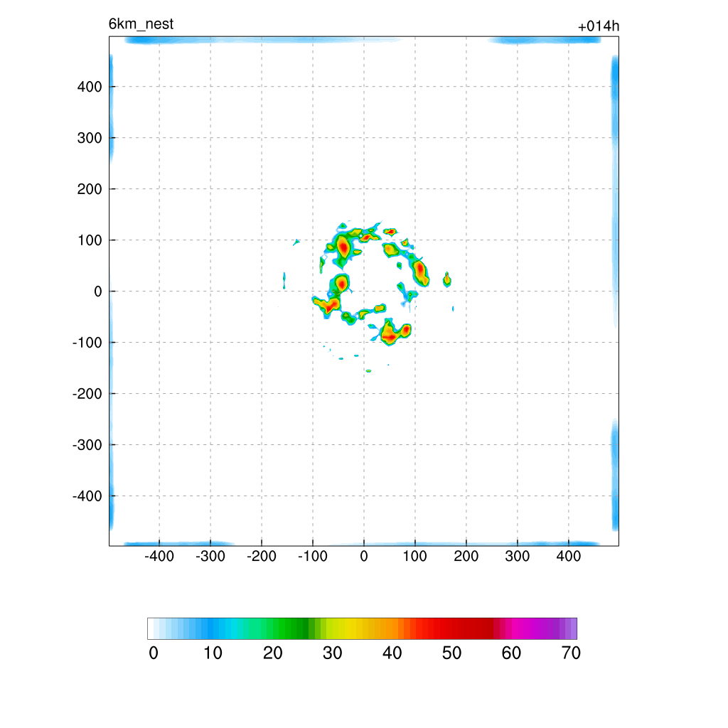
Task: Click the y-axis tick label "-200"
Action: tap(87, 394)
